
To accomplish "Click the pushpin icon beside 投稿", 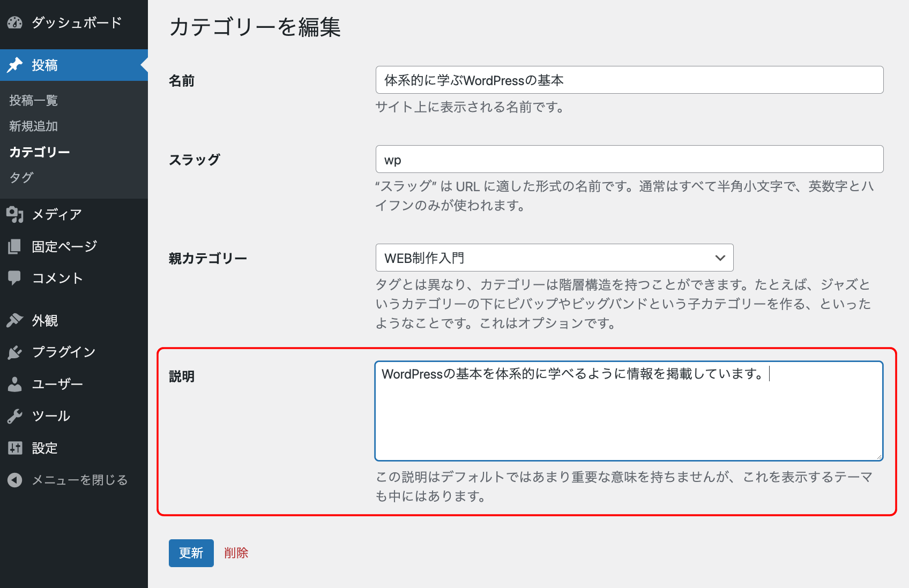I will (15, 65).
